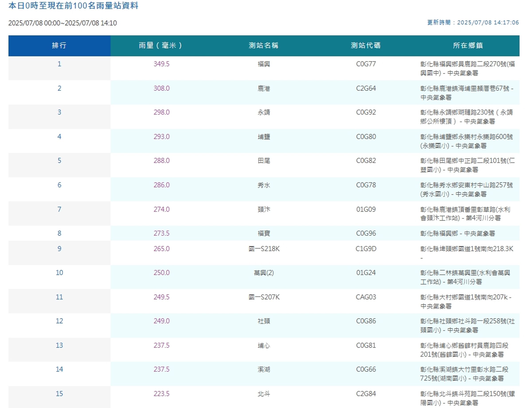Select station name 國一S218K
The height and width of the screenshot is (408, 532).
point(264,249)
